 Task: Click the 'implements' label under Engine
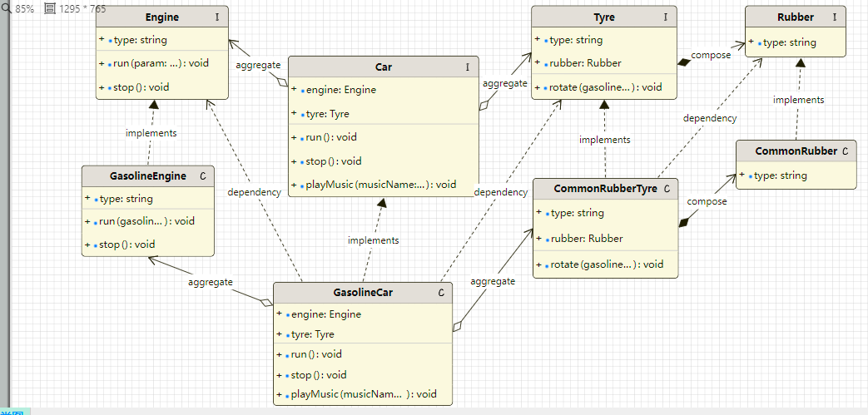tap(151, 133)
